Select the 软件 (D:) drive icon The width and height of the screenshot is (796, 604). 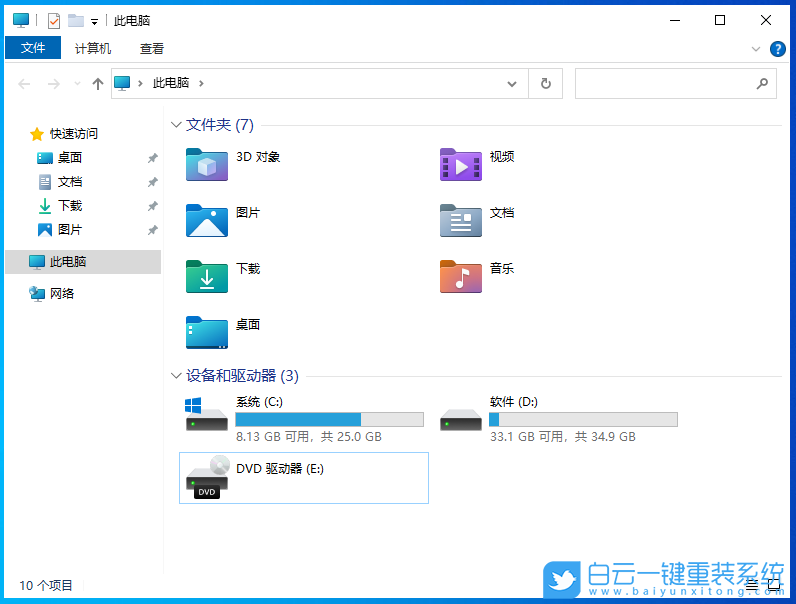point(460,419)
